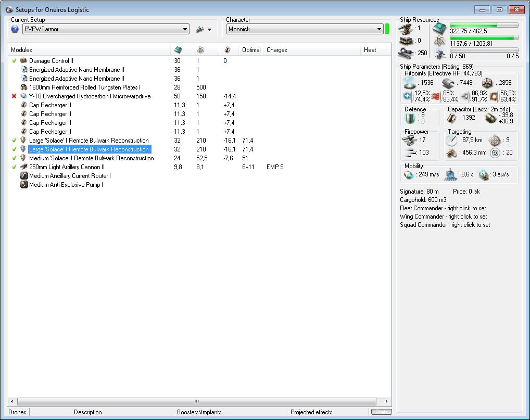Viewport: 530px width, 420px height.
Task: Click the shield hitpoints icon showing 1536
Action: (410, 82)
